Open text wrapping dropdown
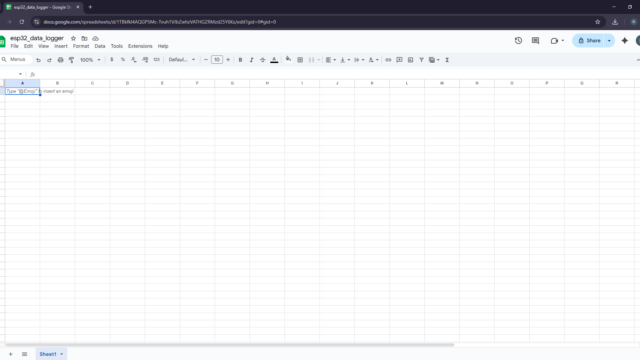640x360 pixels. [359, 60]
